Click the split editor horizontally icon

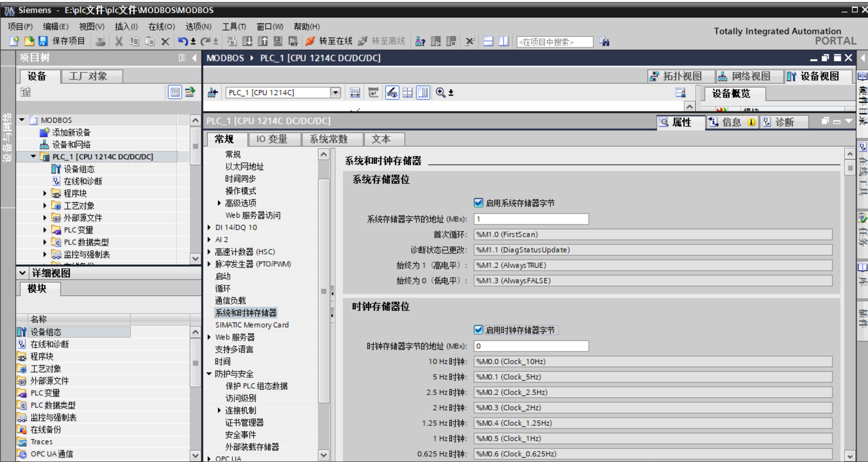point(488,41)
